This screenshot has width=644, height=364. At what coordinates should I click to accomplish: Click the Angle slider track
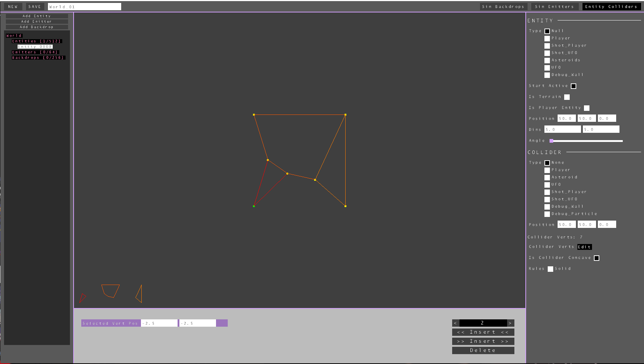pyautogui.click(x=586, y=141)
